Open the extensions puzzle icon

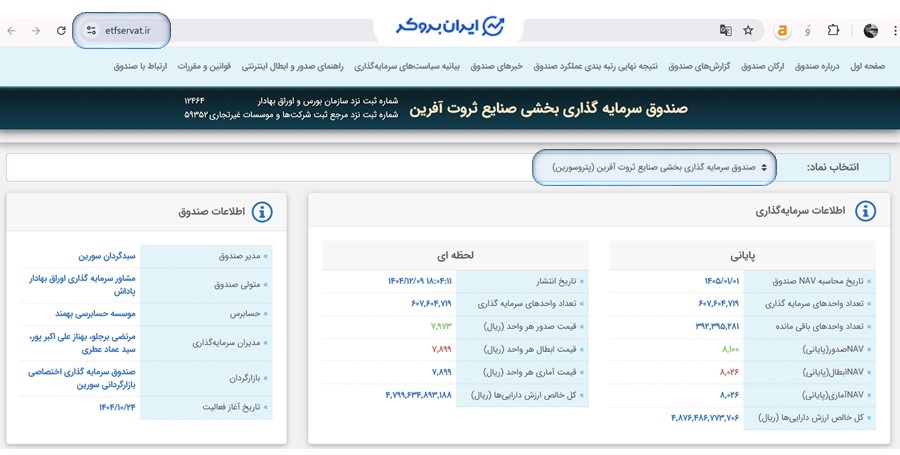pyautogui.click(x=833, y=30)
